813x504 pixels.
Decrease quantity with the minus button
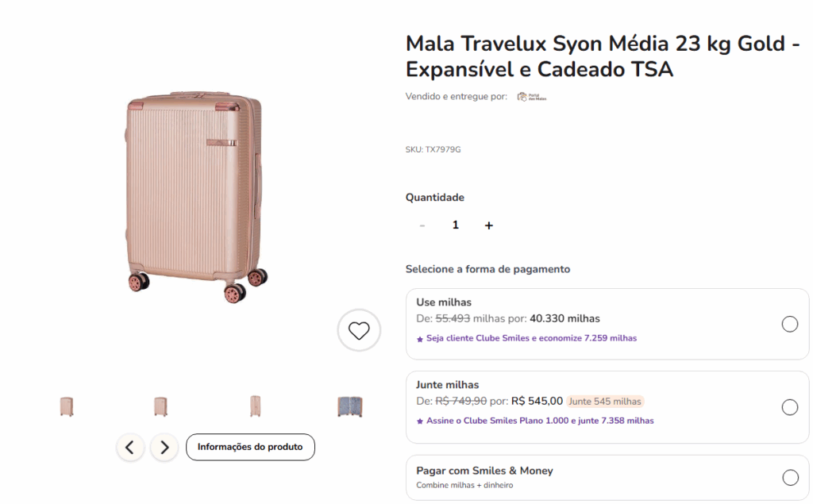click(422, 225)
